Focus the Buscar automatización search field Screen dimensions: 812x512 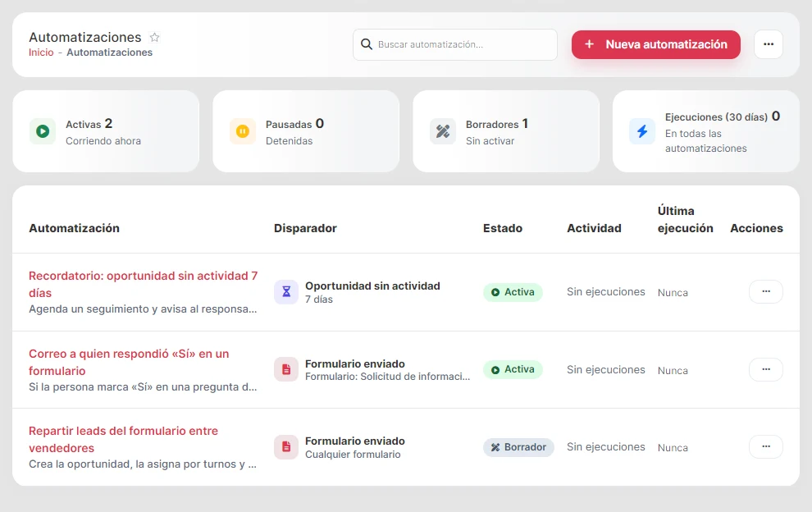point(455,44)
